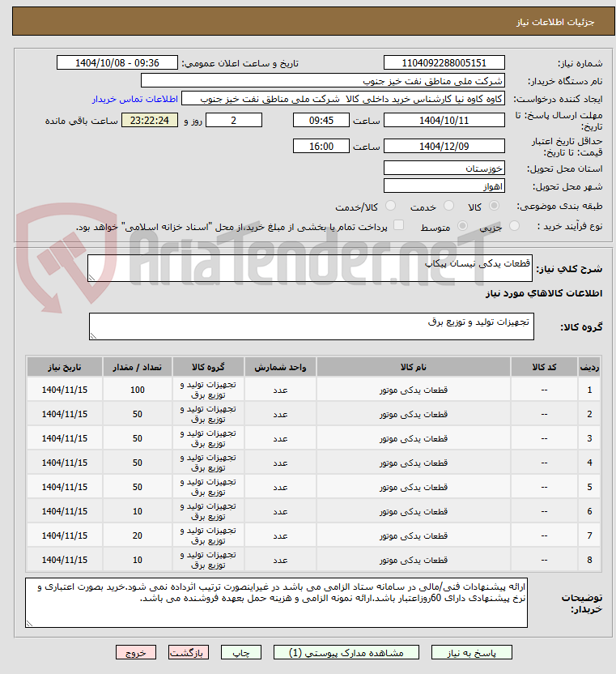Select the کالا radio button
Viewport: 616px width, 674px height.
pyautogui.click(x=495, y=206)
